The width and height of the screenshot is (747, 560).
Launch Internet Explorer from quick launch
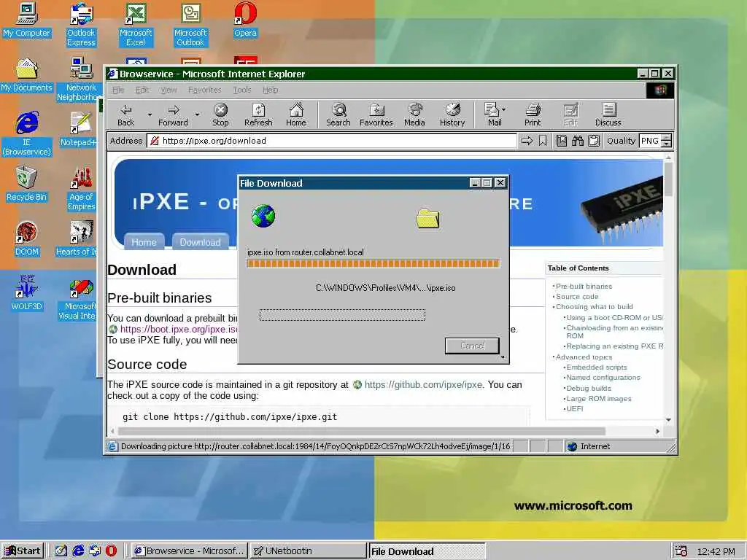point(78,551)
